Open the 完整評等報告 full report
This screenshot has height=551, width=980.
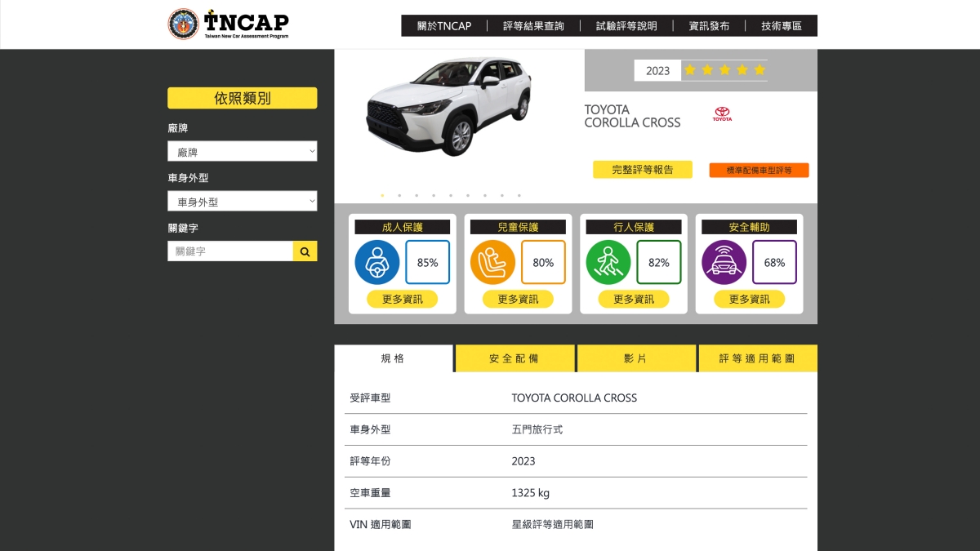(643, 169)
